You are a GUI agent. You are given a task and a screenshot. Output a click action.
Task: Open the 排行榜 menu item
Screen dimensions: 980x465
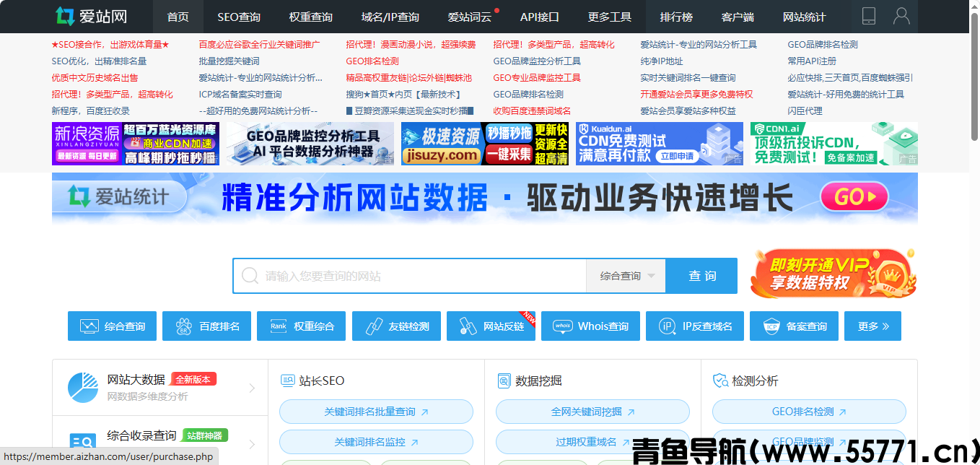click(x=676, y=17)
